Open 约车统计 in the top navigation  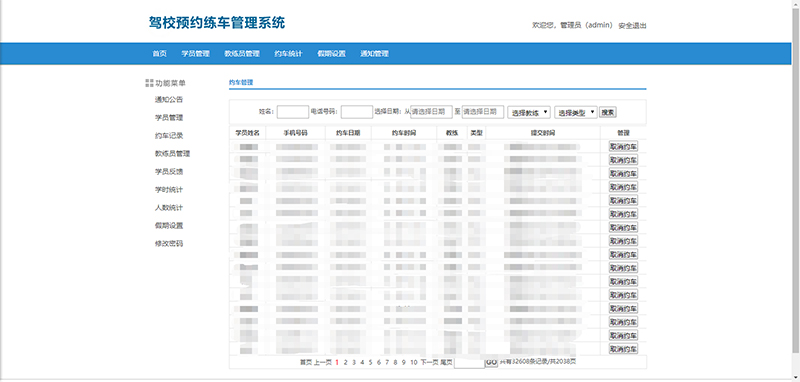(288, 54)
